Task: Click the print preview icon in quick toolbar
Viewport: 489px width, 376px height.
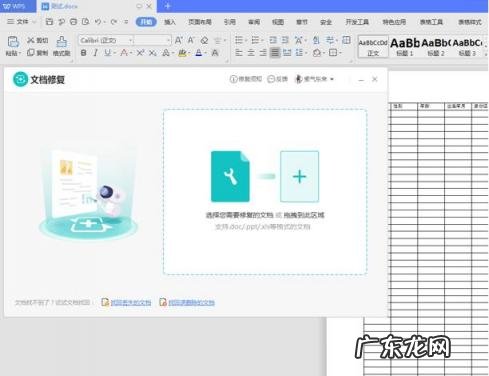Action: (x=86, y=22)
